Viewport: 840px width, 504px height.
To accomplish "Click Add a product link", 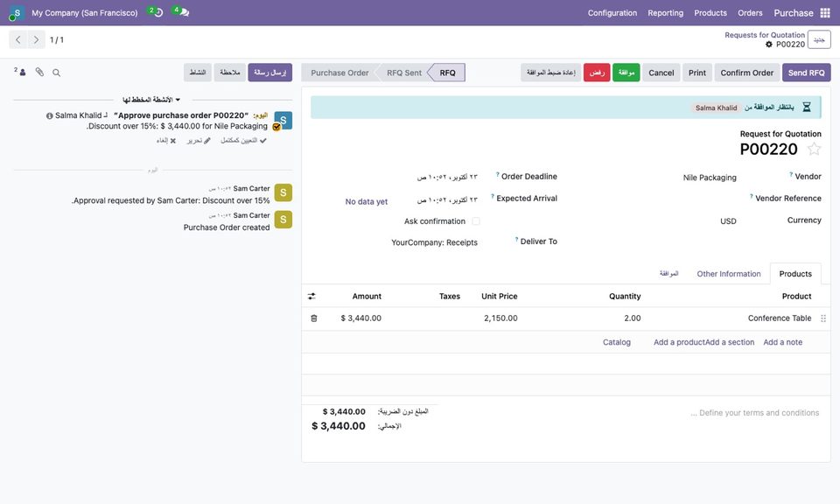I will (679, 342).
